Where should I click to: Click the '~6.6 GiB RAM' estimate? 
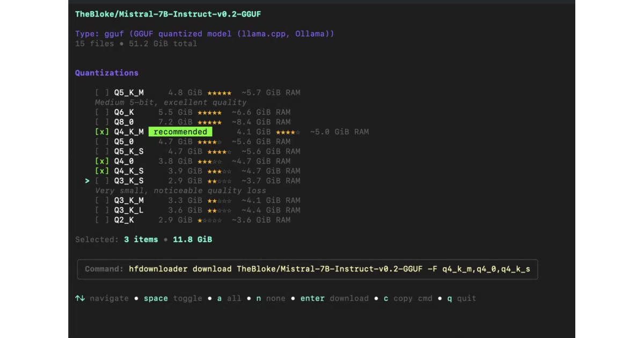261,113
